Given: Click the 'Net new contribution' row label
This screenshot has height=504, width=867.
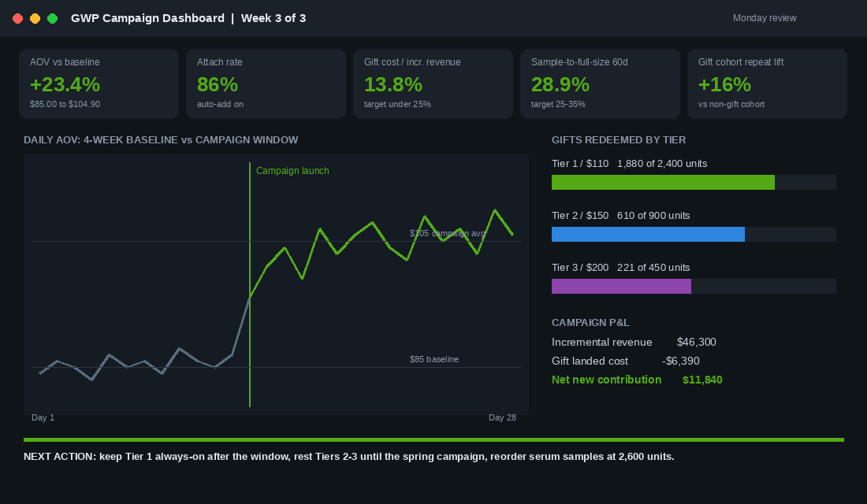Looking at the screenshot, I should click(x=606, y=380).
